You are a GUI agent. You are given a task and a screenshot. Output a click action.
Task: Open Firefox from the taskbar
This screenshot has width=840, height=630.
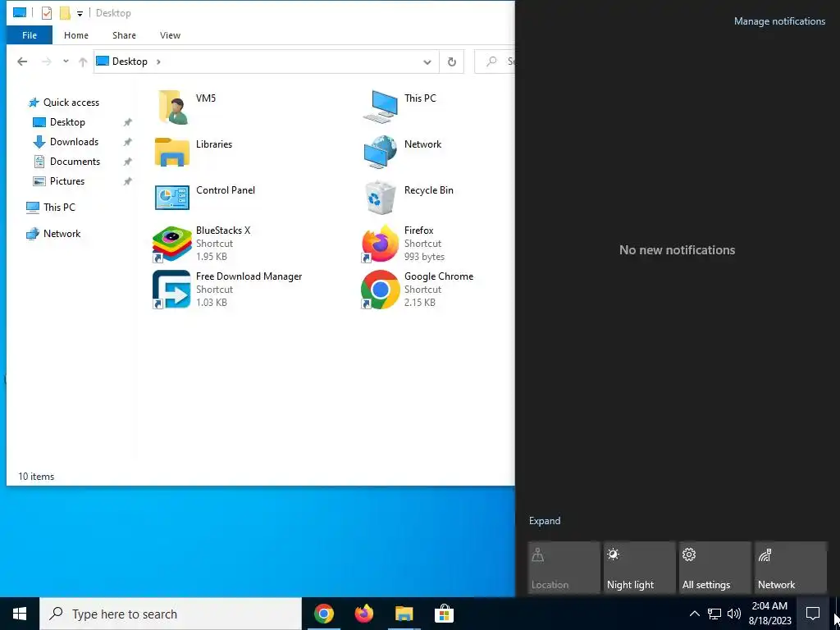point(364,614)
